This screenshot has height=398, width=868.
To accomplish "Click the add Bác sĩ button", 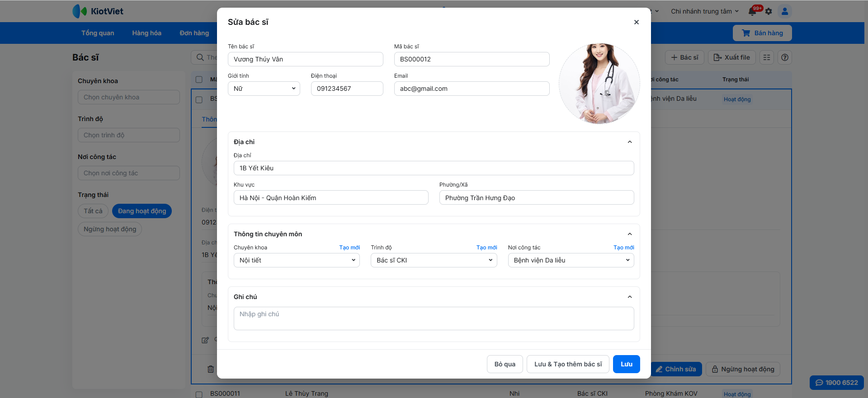I will click(685, 57).
